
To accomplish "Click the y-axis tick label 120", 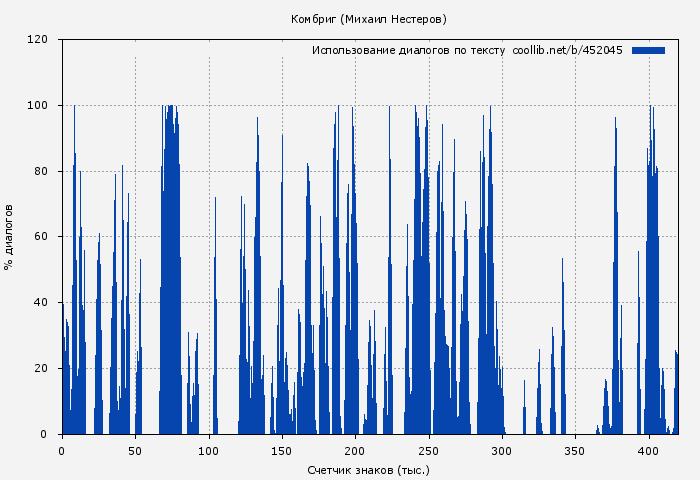I will pos(38,40).
